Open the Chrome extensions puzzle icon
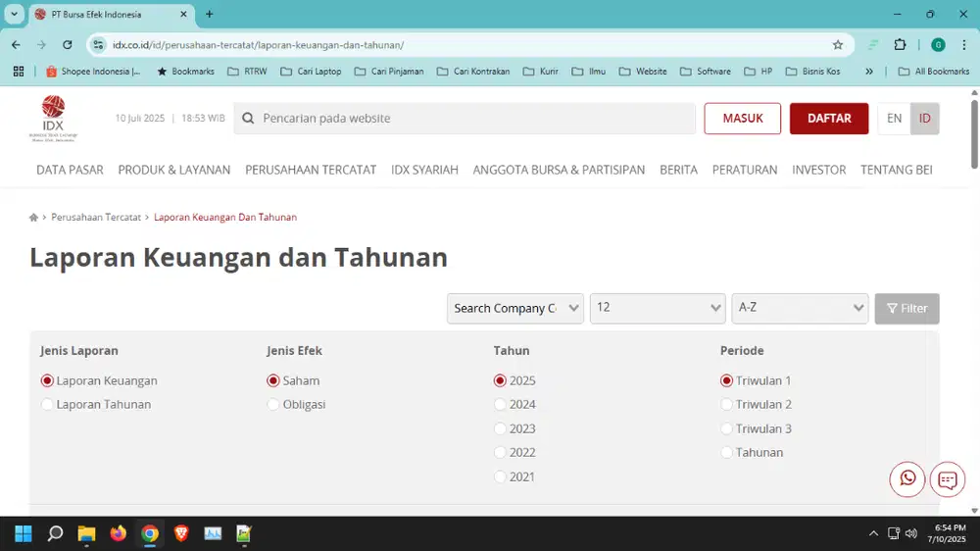This screenshot has width=980, height=551. click(x=900, y=45)
